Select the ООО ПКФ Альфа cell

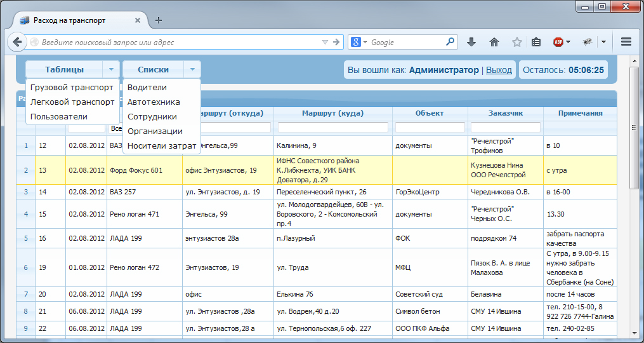click(x=430, y=328)
